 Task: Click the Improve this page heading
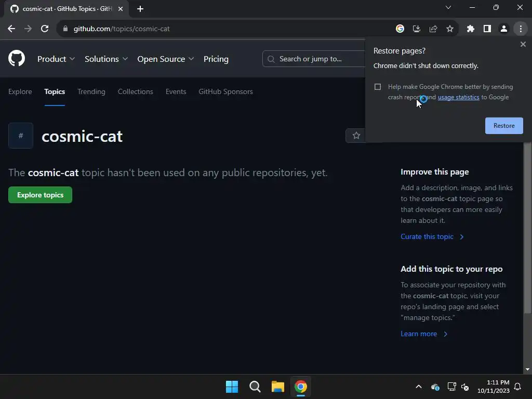coord(435,172)
